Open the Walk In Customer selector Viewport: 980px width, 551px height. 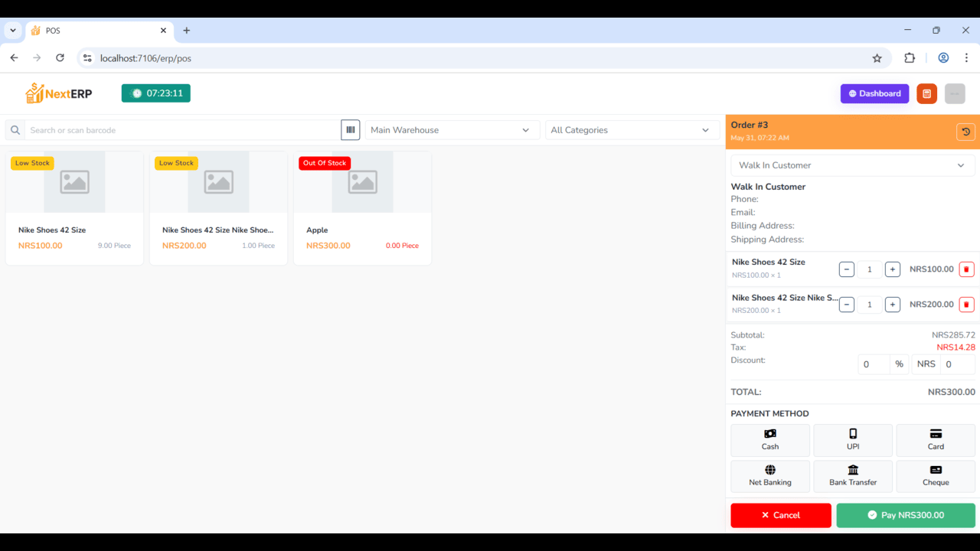[x=852, y=165]
